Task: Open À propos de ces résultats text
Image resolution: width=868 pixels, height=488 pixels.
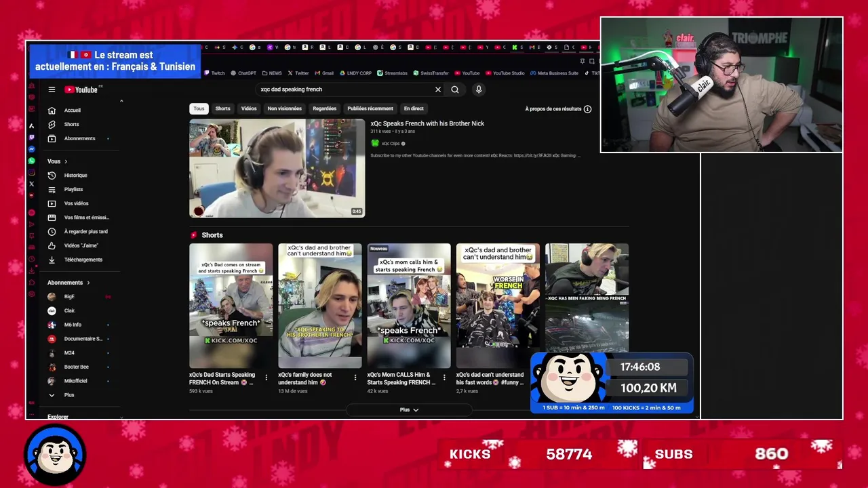Action: click(553, 109)
